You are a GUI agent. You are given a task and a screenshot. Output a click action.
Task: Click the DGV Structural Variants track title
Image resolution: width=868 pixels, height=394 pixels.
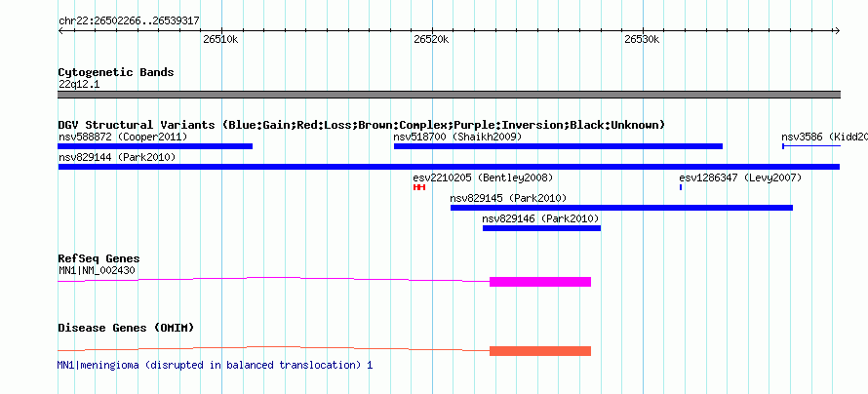pos(361,125)
